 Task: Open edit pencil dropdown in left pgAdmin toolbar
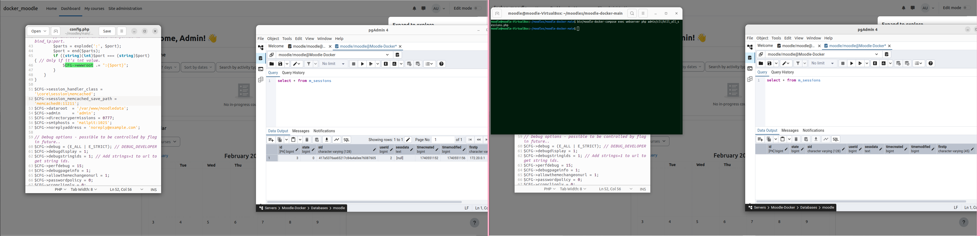[297, 64]
